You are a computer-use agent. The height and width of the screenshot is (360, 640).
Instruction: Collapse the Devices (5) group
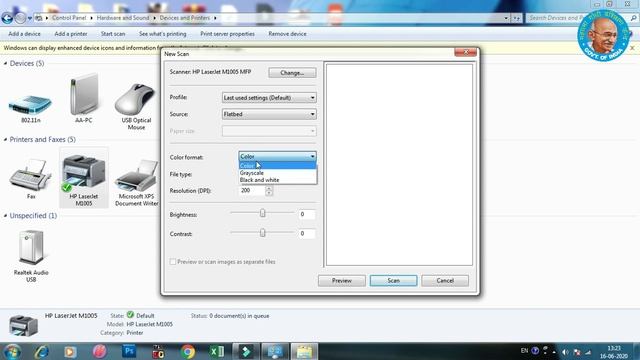click(x=5, y=63)
